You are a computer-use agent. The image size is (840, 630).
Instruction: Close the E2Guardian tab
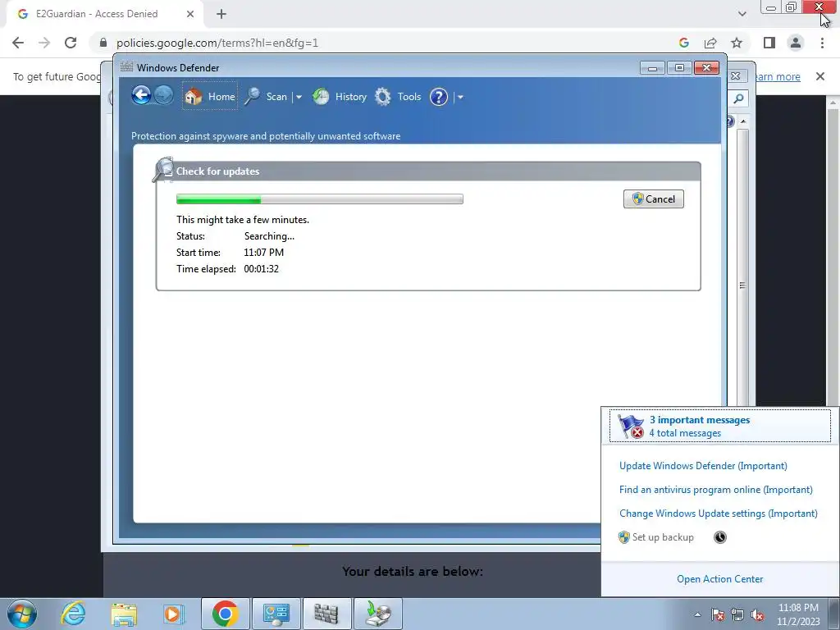click(x=190, y=14)
